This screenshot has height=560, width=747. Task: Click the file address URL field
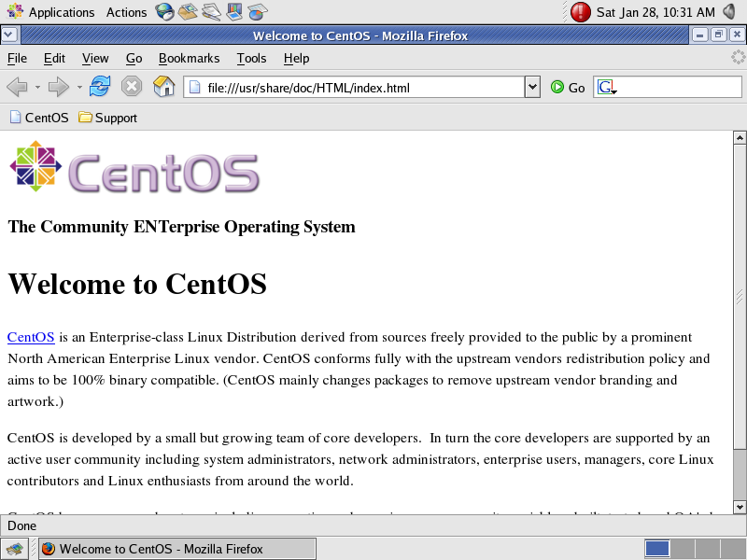point(359,88)
